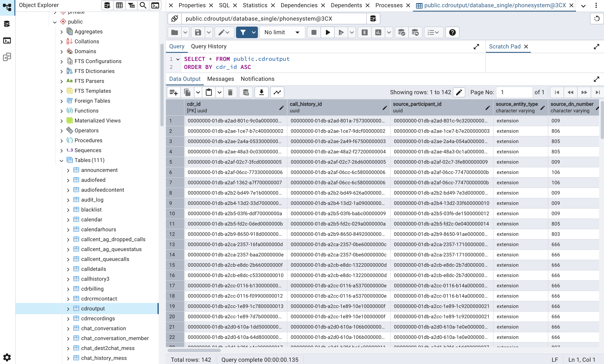The image size is (604, 364).
Task: Open the filter options dropdown arrow
Action: 254,32
